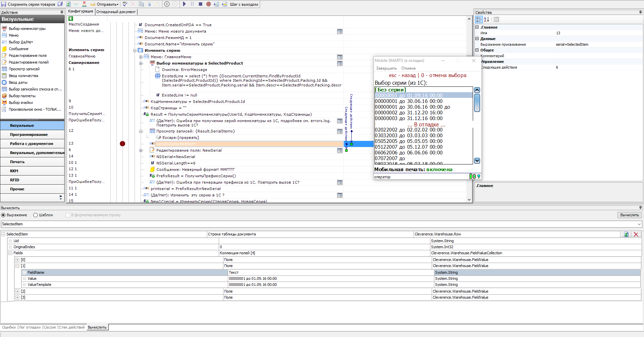Click the network status icon in the Mobile SMARTS window
This screenshot has height=337, width=644.
click(x=478, y=176)
